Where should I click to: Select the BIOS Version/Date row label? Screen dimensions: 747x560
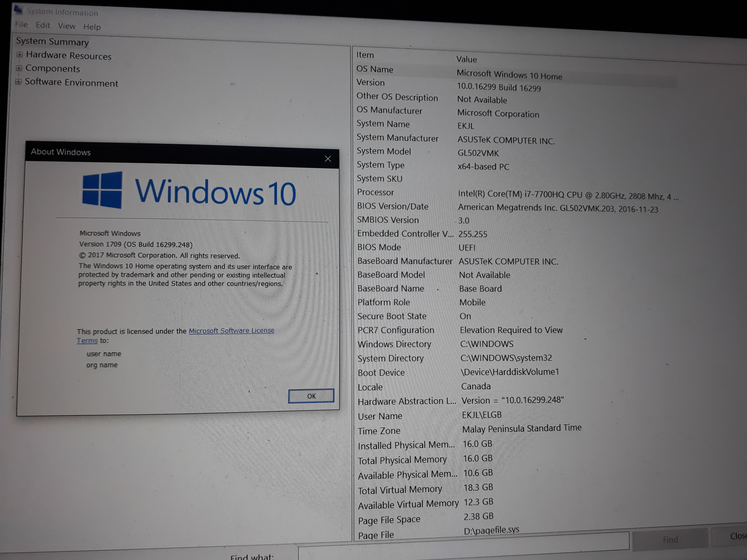click(393, 206)
